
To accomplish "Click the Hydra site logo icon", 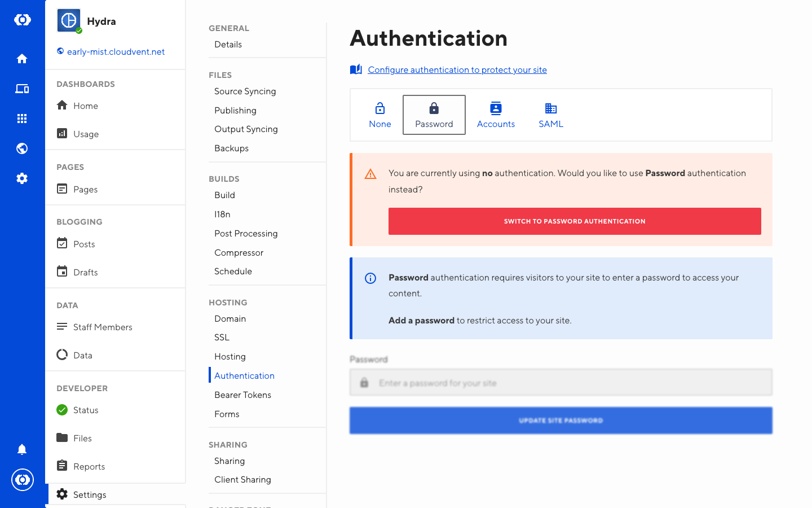I will pyautogui.click(x=69, y=21).
